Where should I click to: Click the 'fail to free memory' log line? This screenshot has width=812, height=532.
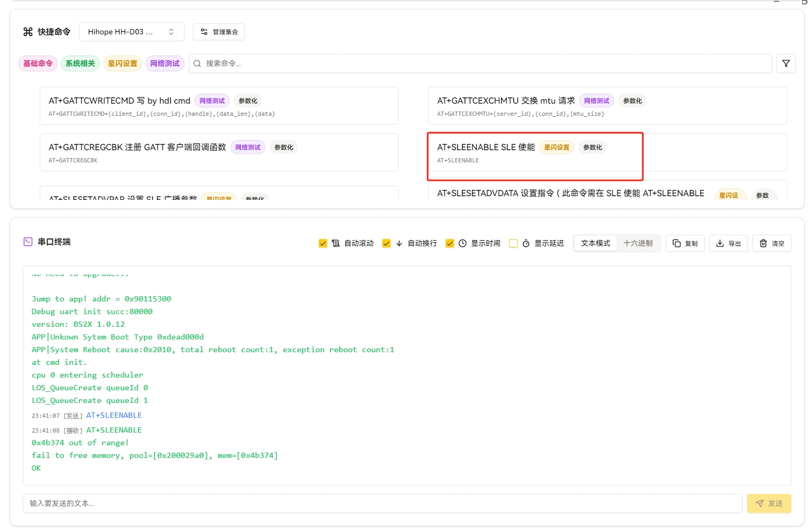point(155,455)
